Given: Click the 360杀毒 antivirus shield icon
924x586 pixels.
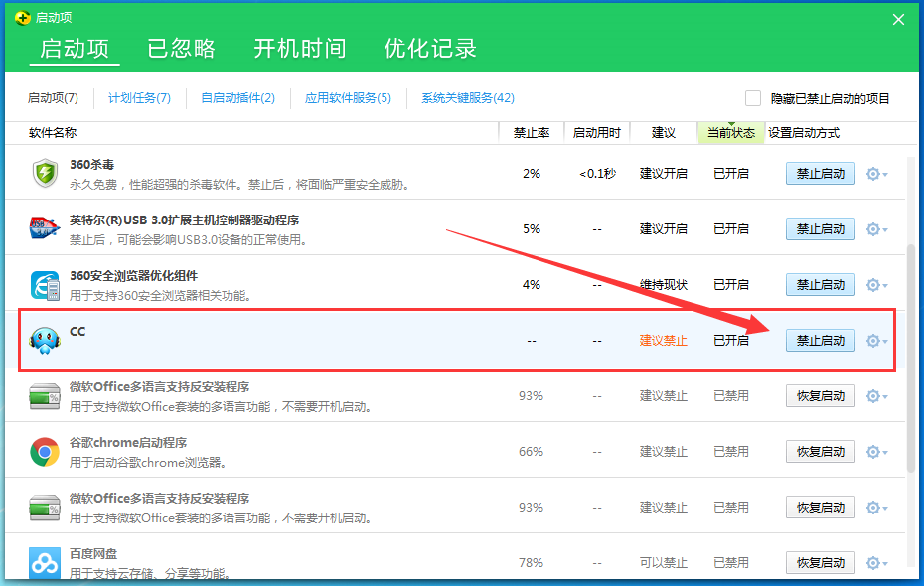Looking at the screenshot, I should [x=45, y=173].
